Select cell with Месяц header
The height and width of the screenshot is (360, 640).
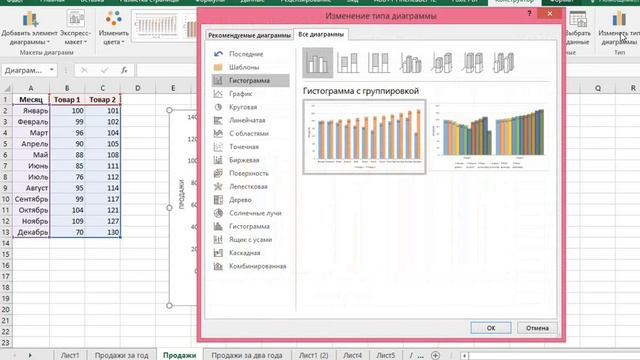pos(31,100)
